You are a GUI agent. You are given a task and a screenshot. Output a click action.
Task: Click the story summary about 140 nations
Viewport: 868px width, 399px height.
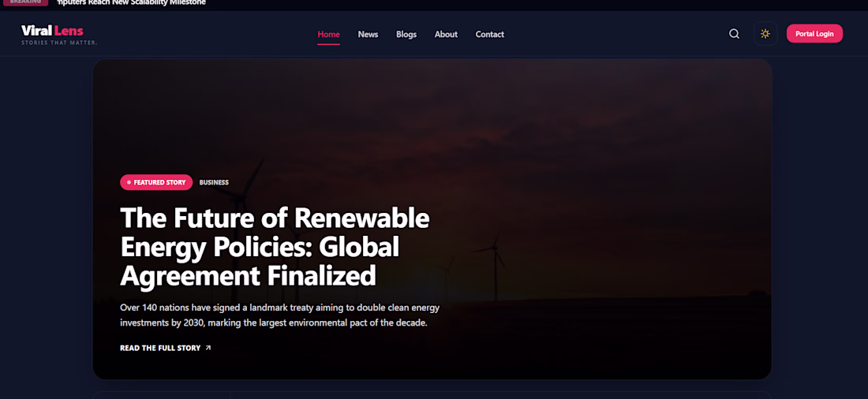click(x=279, y=315)
